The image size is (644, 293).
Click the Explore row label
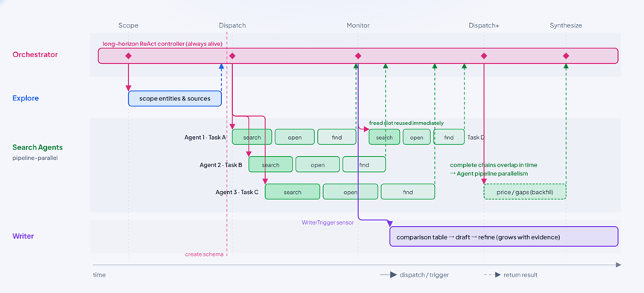(x=25, y=98)
